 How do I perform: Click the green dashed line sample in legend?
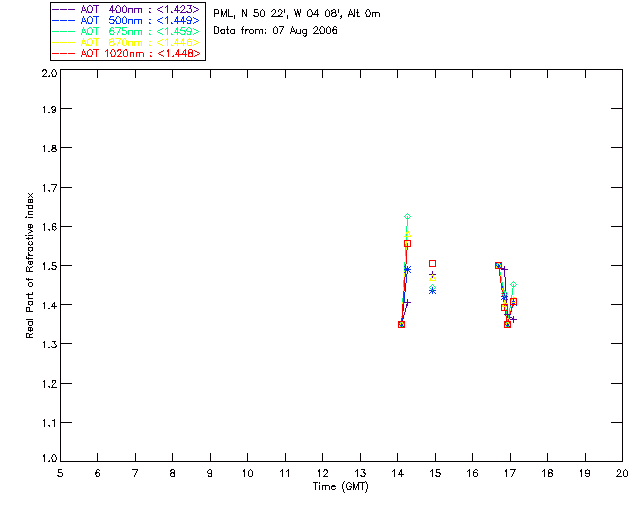[64, 31]
